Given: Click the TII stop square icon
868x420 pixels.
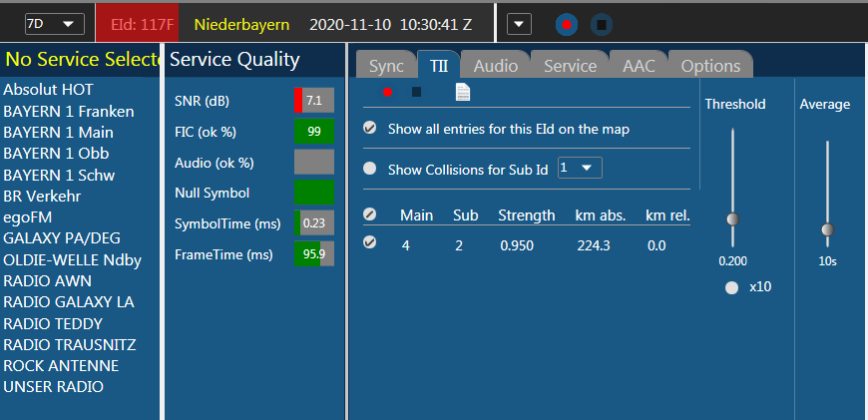Looking at the screenshot, I should (x=417, y=92).
